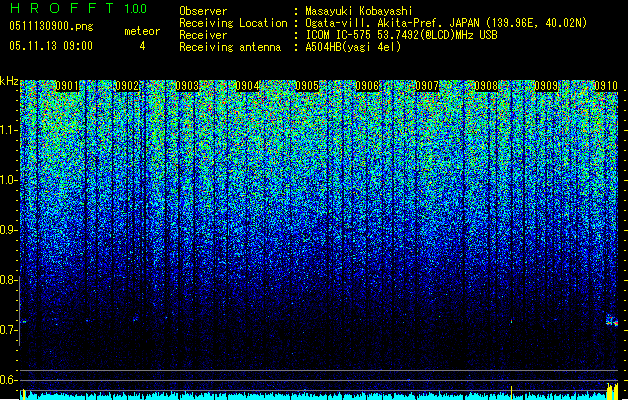Click the 0903 time marker
This screenshot has height=400, width=629.
click(187, 86)
